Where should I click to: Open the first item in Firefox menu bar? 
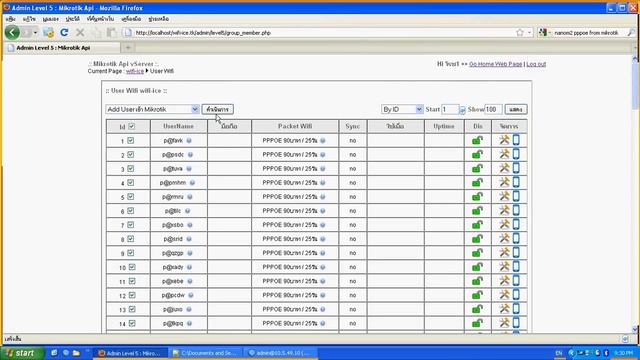pos(11,19)
